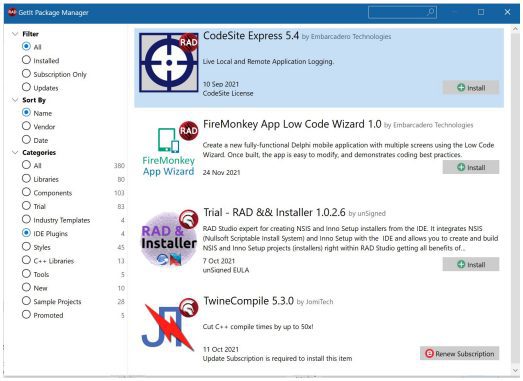The image size is (523, 381).
Task: Click the RAD & Installer logo
Action: coord(169,238)
